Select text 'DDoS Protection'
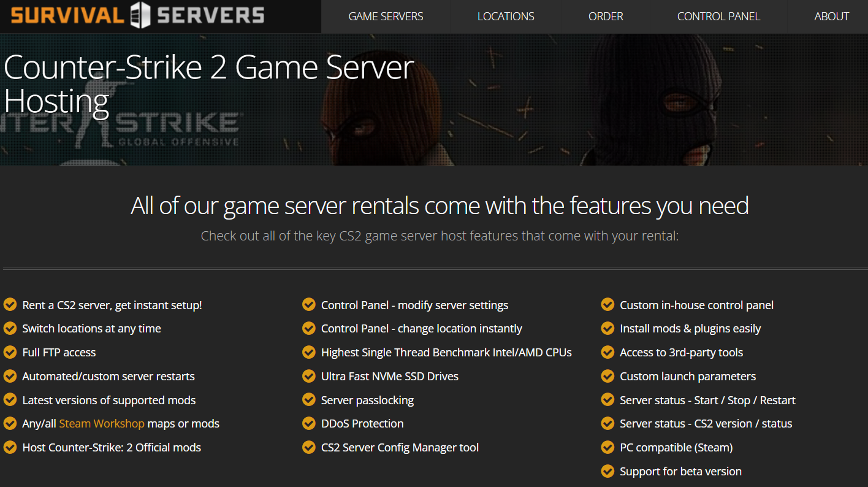Viewport: 868px width, 487px height. tap(362, 424)
